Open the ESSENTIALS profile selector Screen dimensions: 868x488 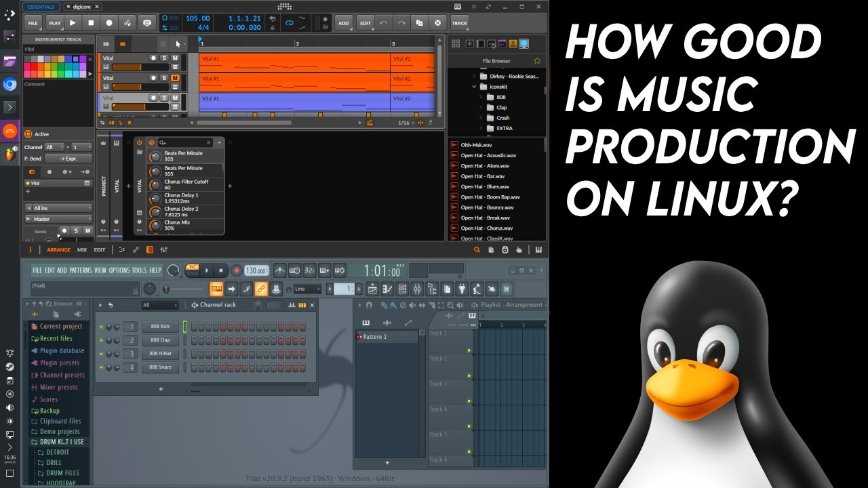tap(41, 6)
